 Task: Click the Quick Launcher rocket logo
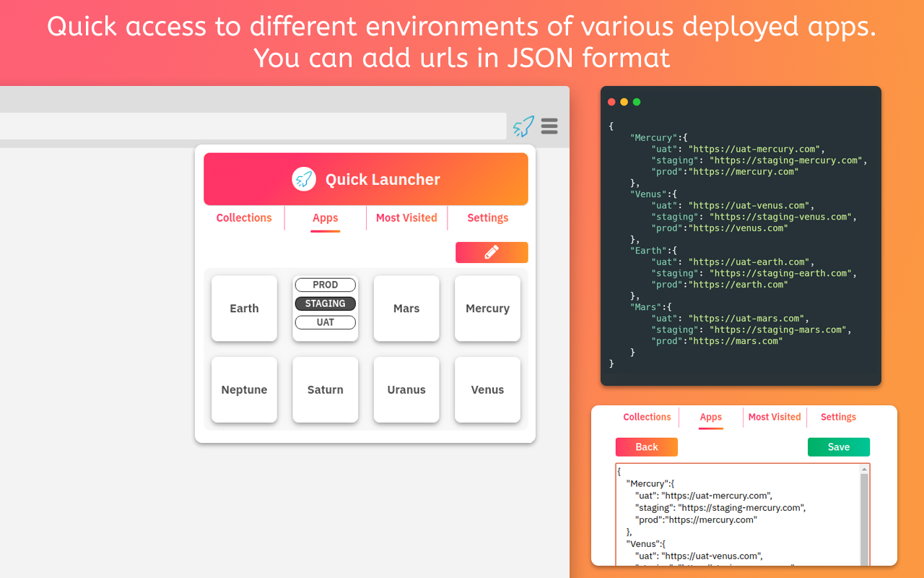[304, 179]
